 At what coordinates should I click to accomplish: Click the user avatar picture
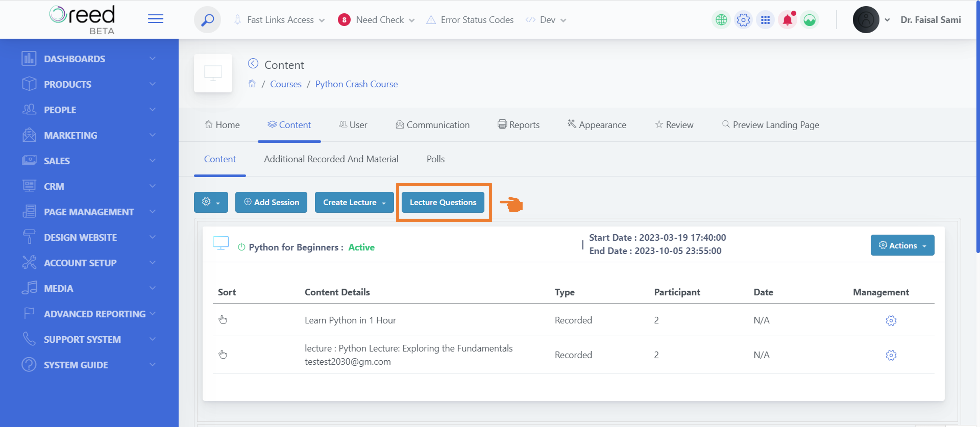coord(866,20)
